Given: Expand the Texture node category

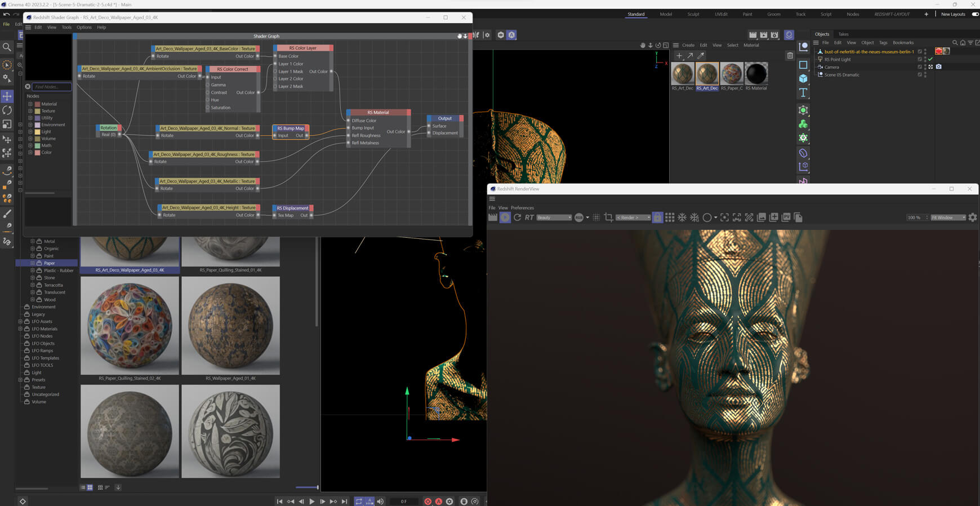Looking at the screenshot, I should (30, 111).
